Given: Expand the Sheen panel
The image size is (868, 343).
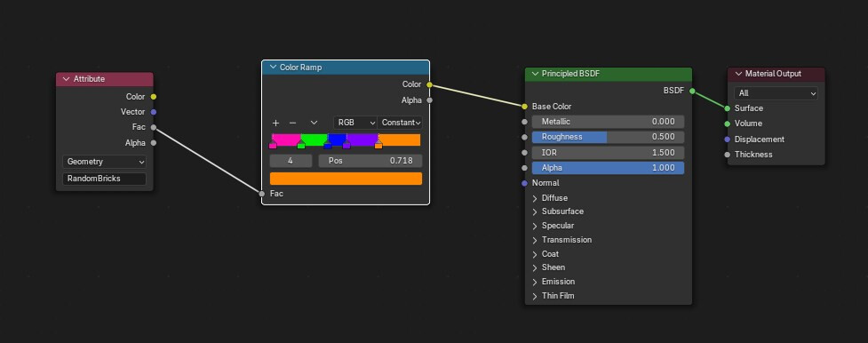Looking at the screenshot, I should coord(535,267).
